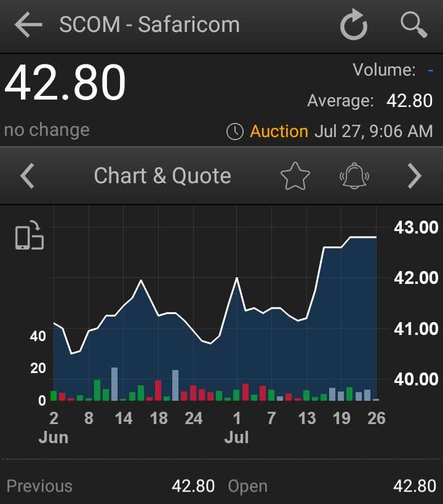This screenshot has width=443, height=504.
Task: Tap the volume axis label 20
Action: 38,368
